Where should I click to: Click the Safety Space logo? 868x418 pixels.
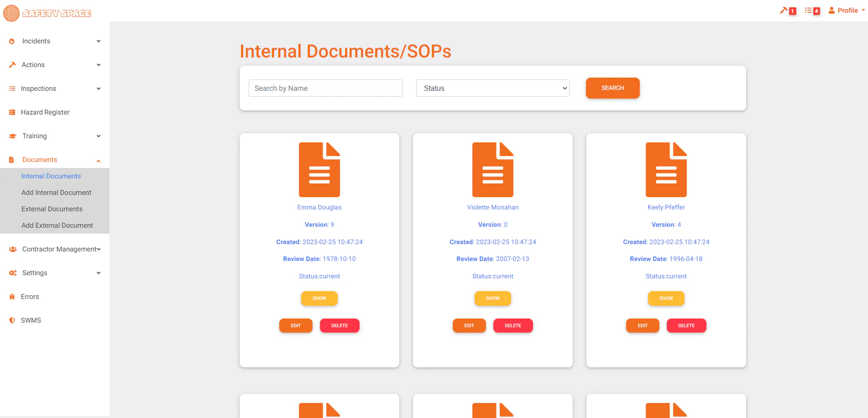(47, 13)
